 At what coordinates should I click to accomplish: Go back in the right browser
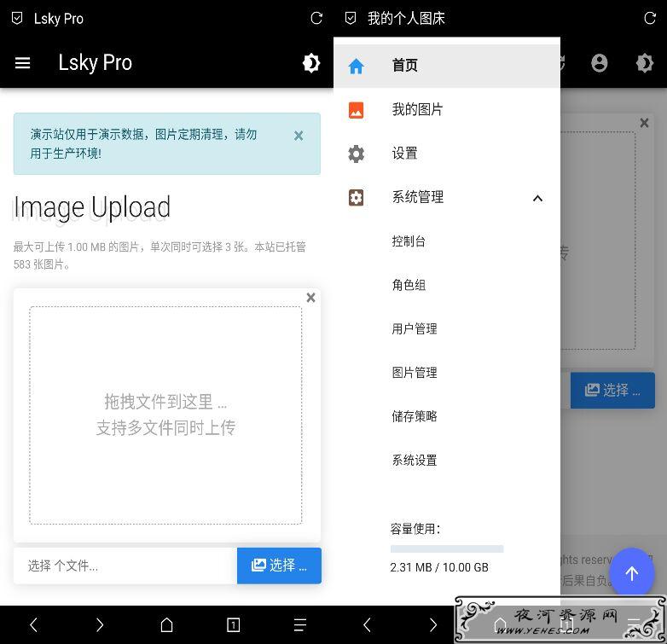(367, 625)
